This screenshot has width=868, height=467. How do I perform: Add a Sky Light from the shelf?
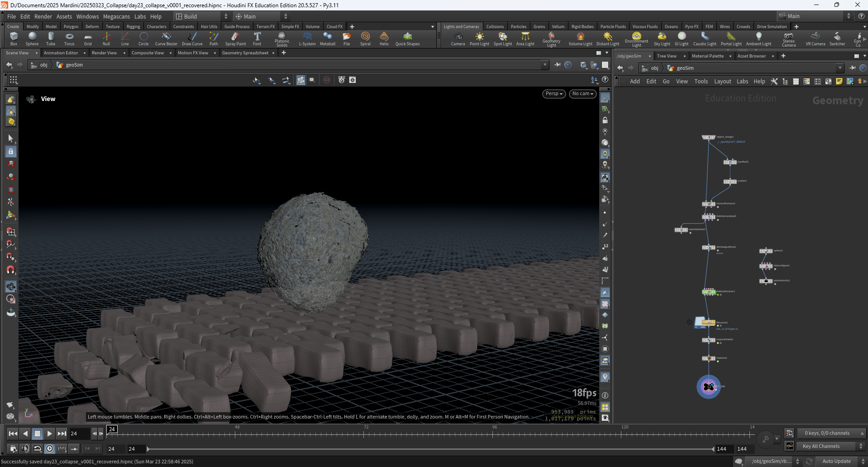(662, 39)
